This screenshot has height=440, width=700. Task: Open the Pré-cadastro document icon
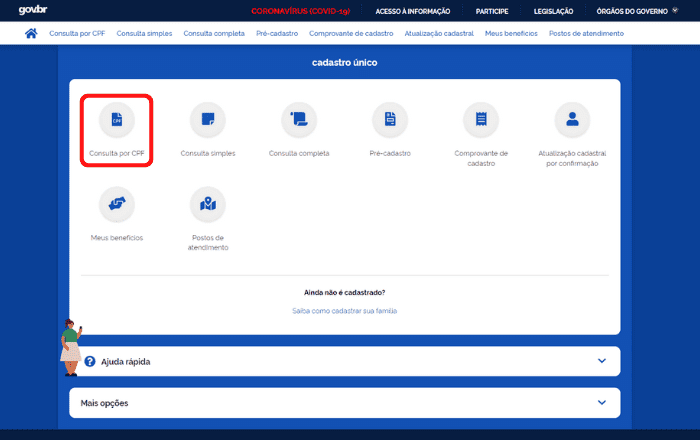coord(390,120)
